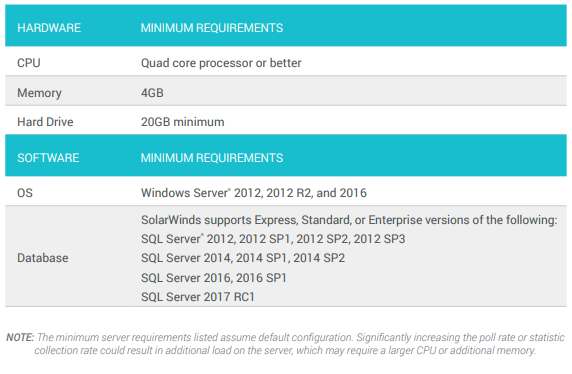Click the SQL Server 2016 SP1 line

pos(214,278)
